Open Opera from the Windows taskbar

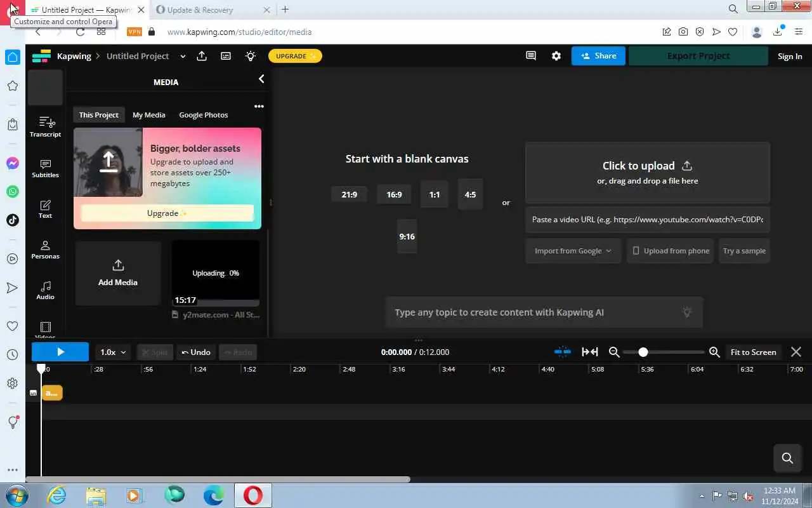click(x=252, y=495)
